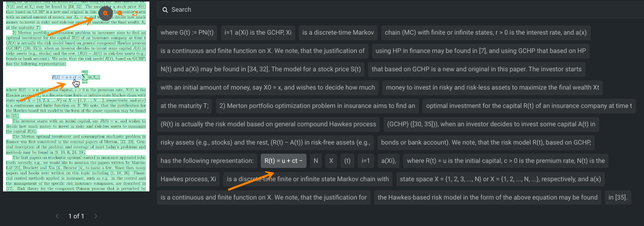Go to the next page arrow
This screenshot has height=226, width=644.
tap(95, 216)
